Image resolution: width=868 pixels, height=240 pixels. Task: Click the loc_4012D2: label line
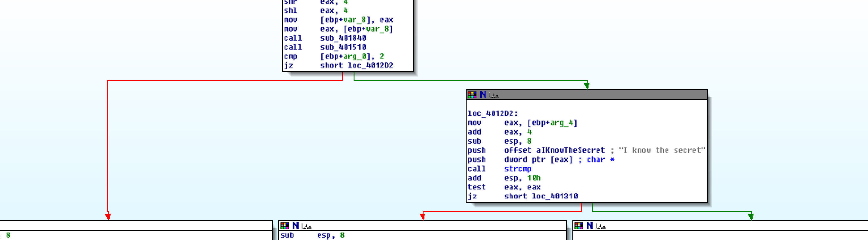click(x=493, y=114)
